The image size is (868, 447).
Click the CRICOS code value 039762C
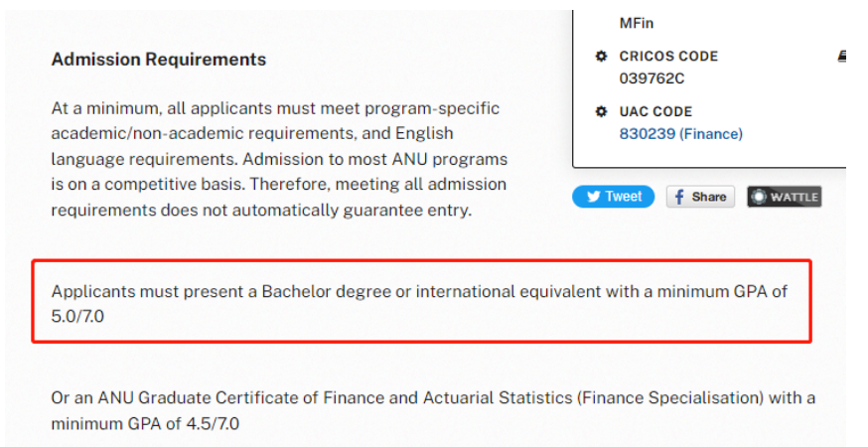click(x=651, y=78)
